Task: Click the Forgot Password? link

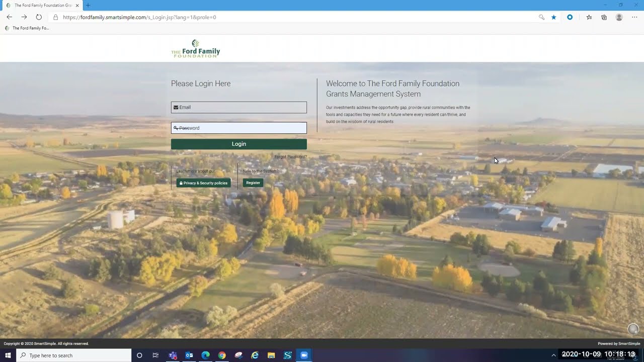Action: click(x=291, y=157)
